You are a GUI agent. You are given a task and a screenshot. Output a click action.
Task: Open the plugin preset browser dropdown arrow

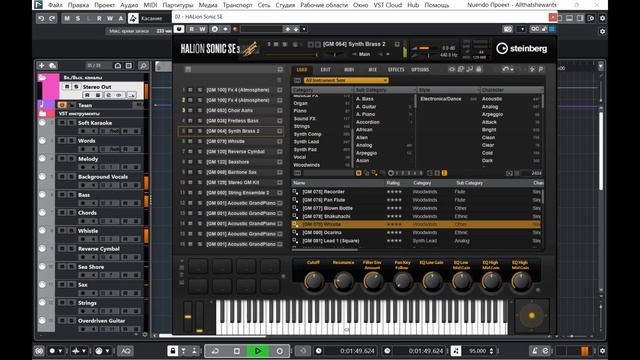pyautogui.click(x=304, y=29)
